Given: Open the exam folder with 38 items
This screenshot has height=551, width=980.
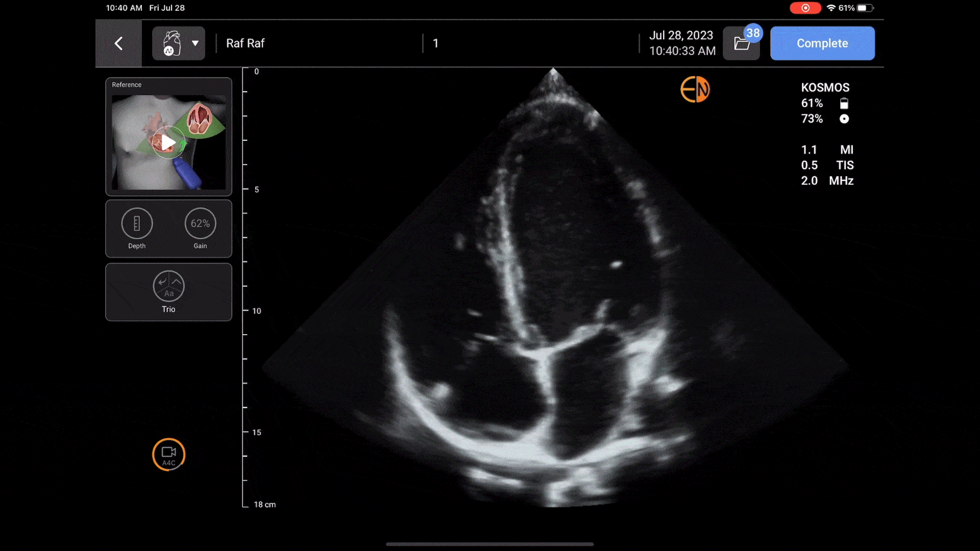Looking at the screenshot, I should click(742, 43).
